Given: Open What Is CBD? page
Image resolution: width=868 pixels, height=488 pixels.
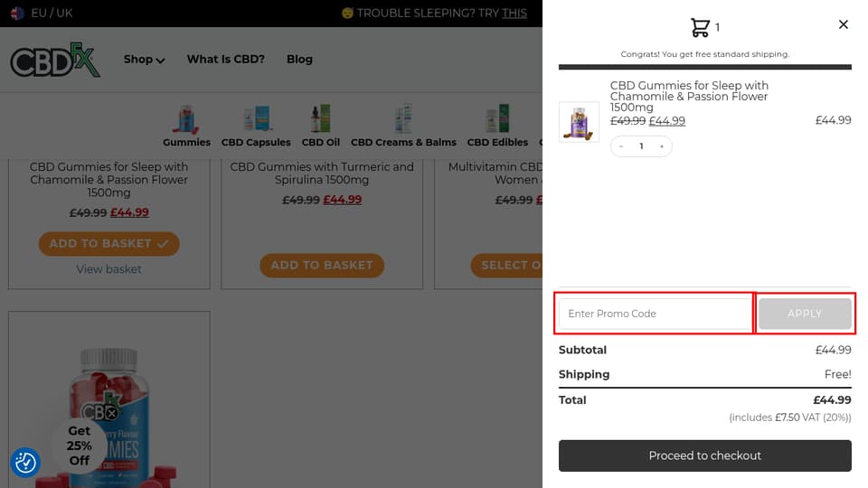Looking at the screenshot, I should [225, 60].
